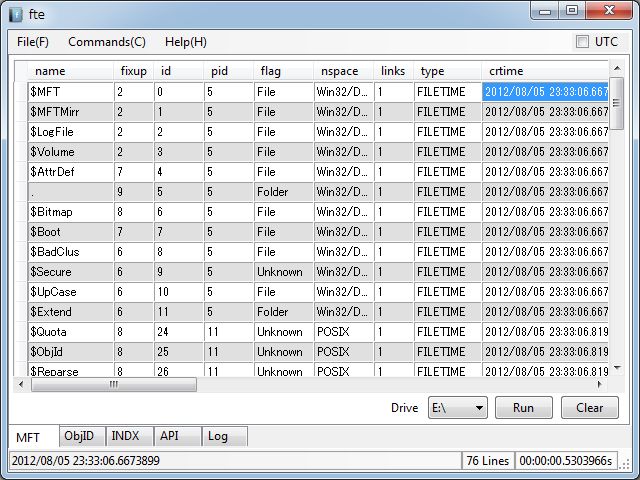Click the id cell 24 in $Quota row

[179, 331]
